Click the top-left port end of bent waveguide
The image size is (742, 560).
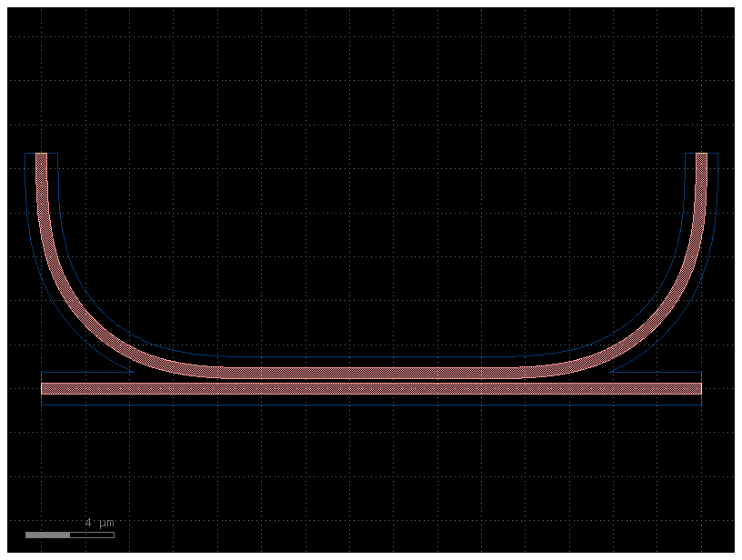[41, 155]
